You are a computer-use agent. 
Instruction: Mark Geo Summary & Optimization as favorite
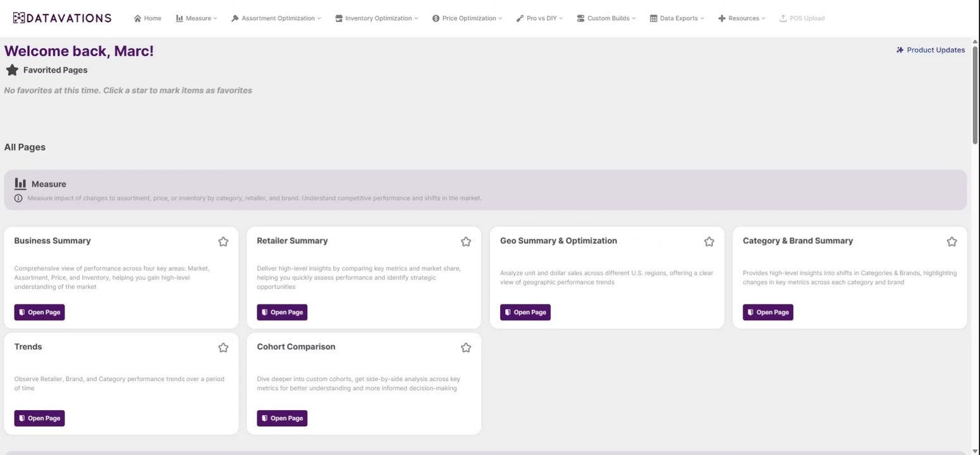pos(709,241)
